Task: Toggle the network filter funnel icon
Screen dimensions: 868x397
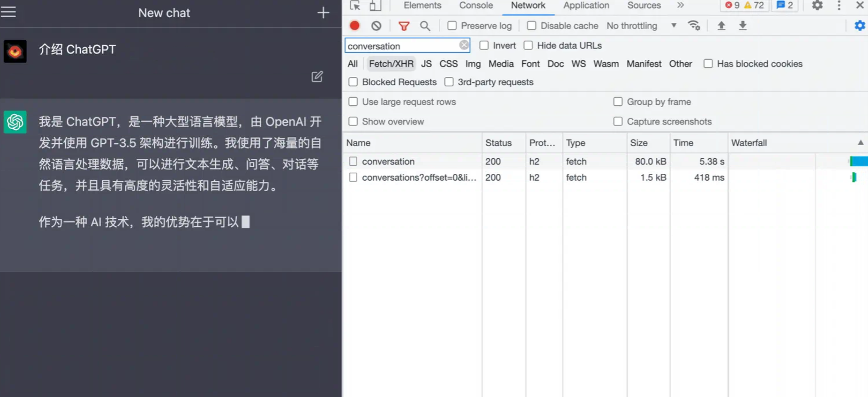Action: [x=404, y=26]
